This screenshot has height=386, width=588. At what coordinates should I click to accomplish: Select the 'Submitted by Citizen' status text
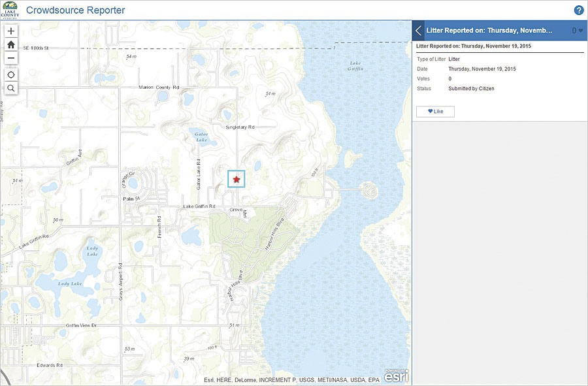point(471,88)
